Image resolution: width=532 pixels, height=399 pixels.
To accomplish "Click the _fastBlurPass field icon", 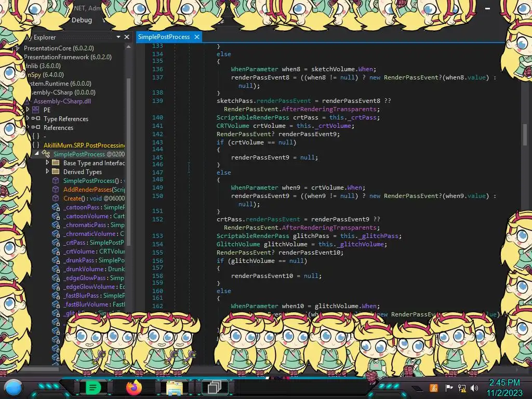I will point(56,296).
